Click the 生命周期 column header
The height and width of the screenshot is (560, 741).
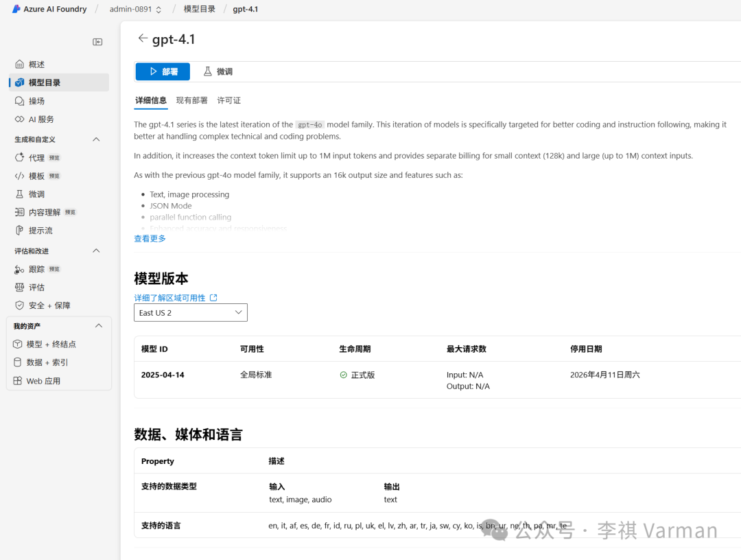tap(355, 349)
